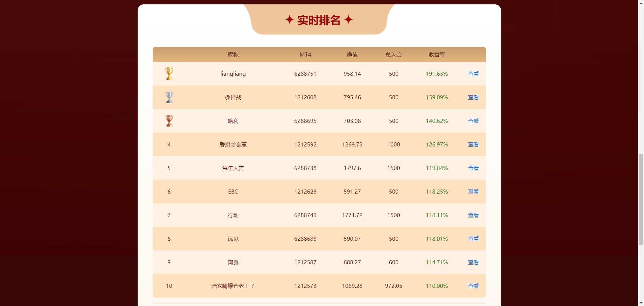Click 查看 for 兔年大吉

[473, 168]
